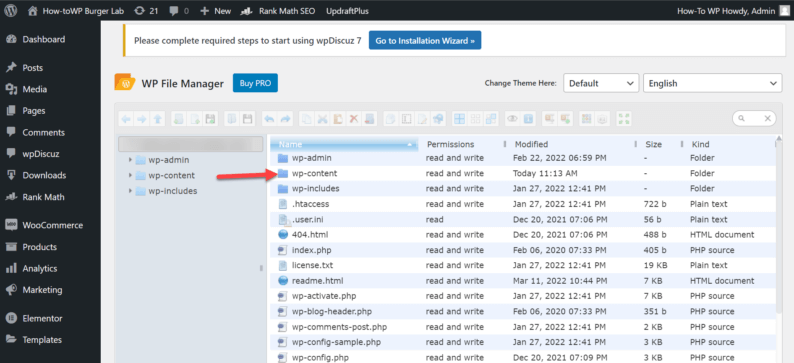Screen dimensions: 794x363
Task: Clear the file search box with X
Action: pos(767,119)
